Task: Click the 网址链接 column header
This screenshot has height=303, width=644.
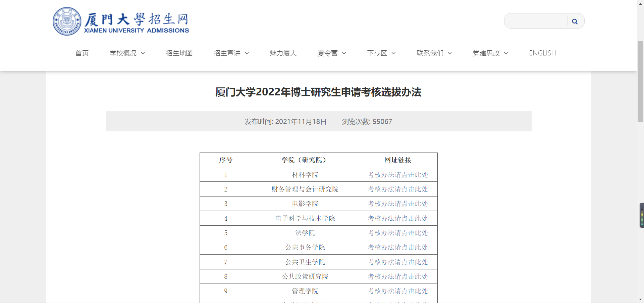Action: tap(398, 160)
